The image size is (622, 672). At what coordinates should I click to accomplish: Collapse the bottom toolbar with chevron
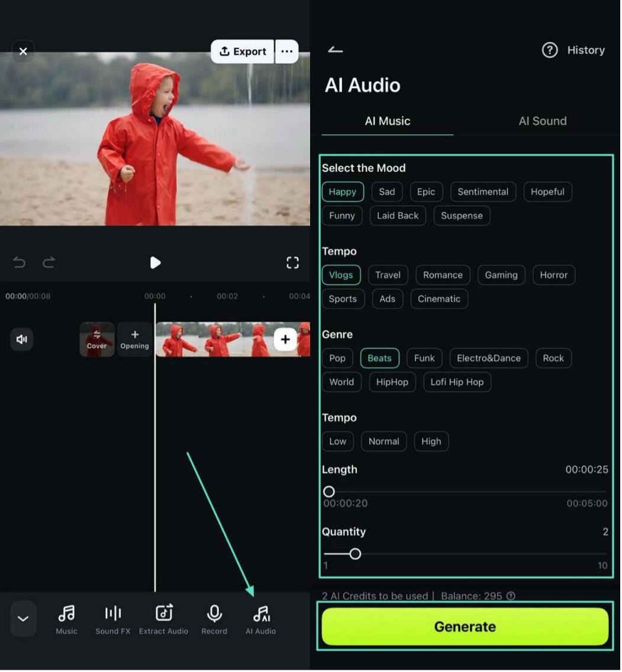coord(23,619)
